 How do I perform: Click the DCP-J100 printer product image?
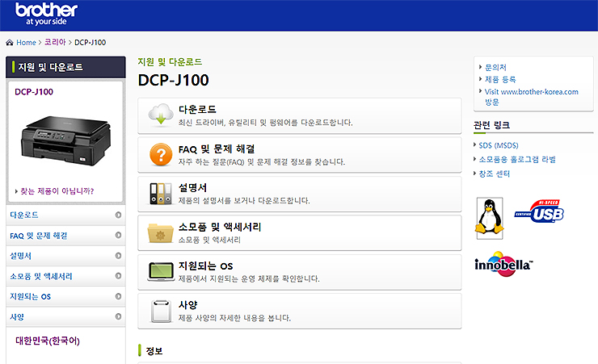[65, 140]
